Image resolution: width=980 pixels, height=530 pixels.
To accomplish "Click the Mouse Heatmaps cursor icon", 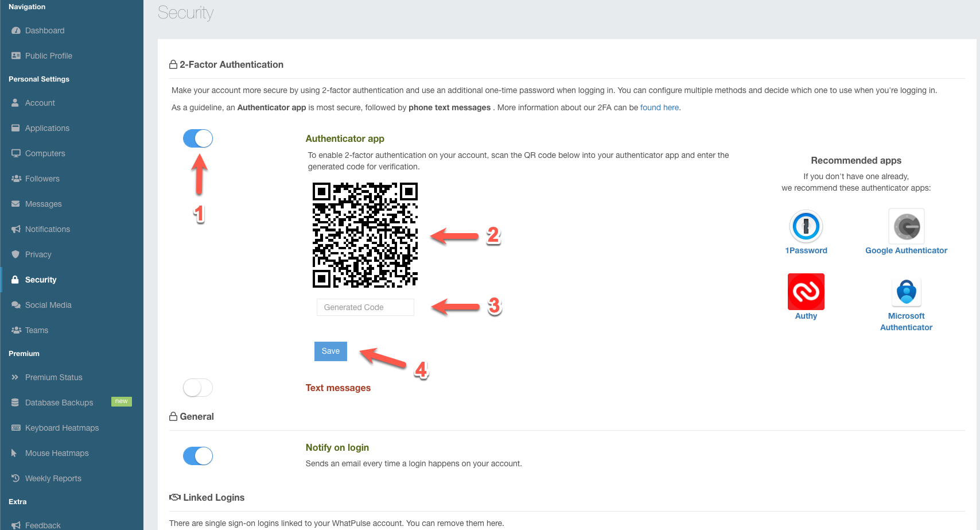I will (x=14, y=453).
